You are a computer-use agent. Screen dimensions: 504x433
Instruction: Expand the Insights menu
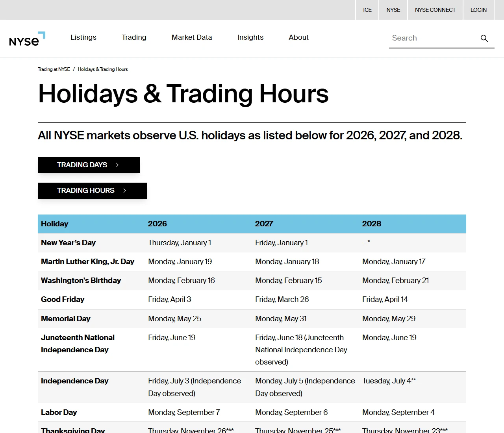click(x=250, y=37)
